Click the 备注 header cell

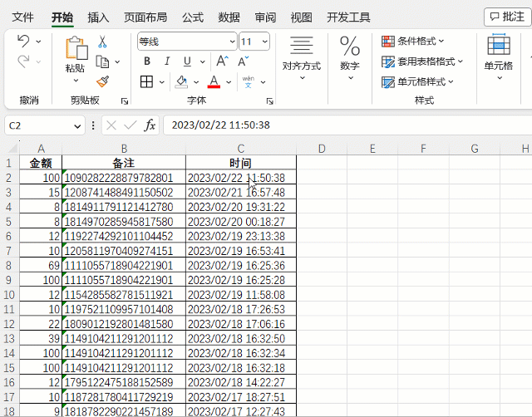pos(124,163)
